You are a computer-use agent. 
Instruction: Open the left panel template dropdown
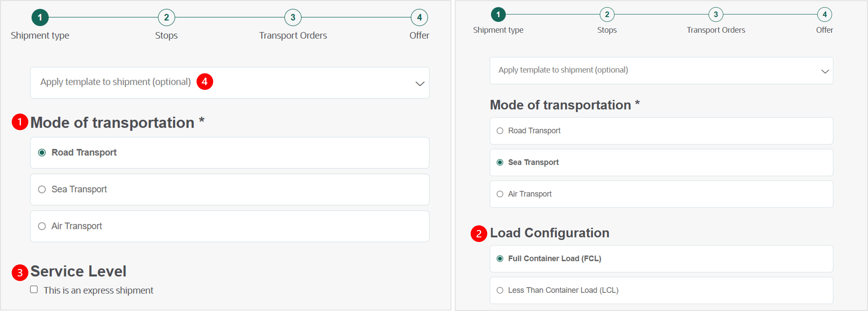(230, 83)
